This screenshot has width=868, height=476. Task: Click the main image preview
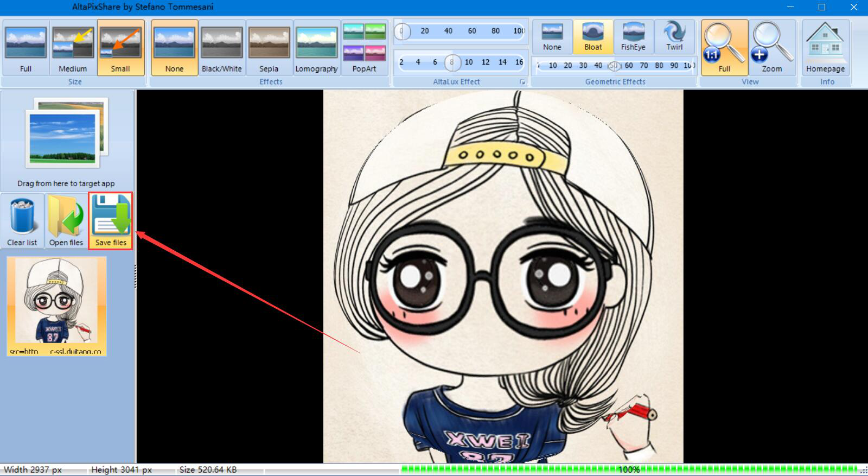(503, 276)
